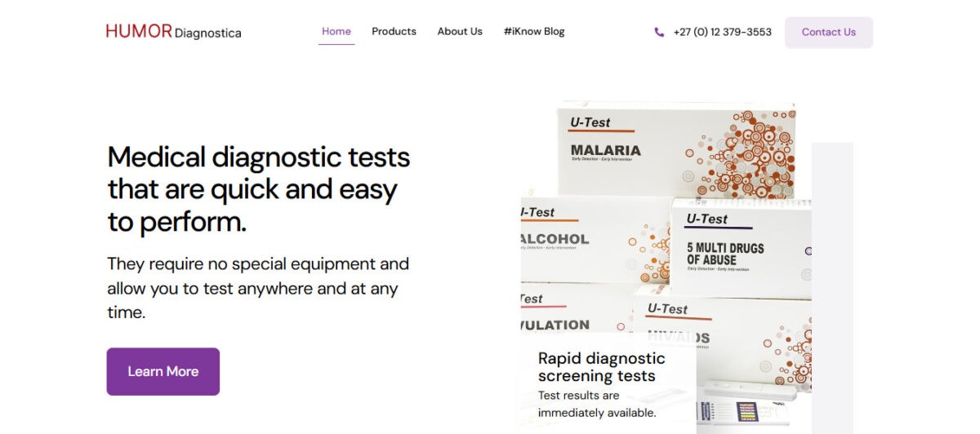Click the 'Test results are immediately available' text
The image size is (980, 434).
[x=597, y=404]
